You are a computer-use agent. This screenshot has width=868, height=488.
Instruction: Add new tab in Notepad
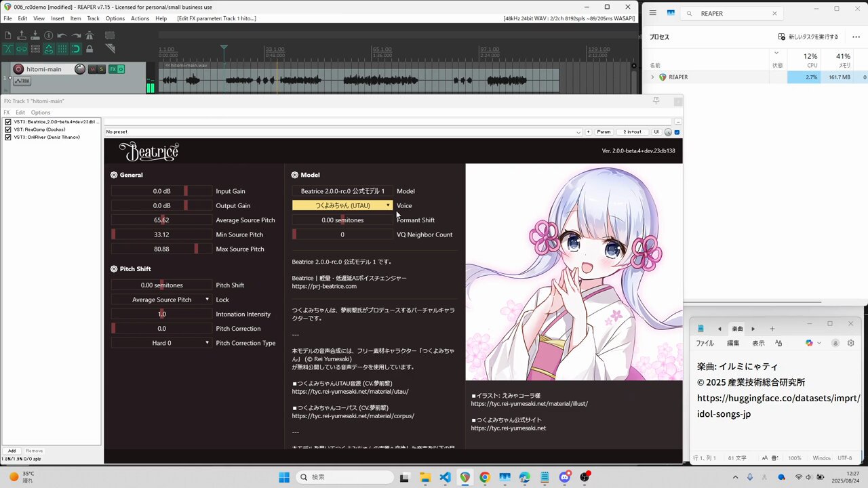(x=772, y=329)
